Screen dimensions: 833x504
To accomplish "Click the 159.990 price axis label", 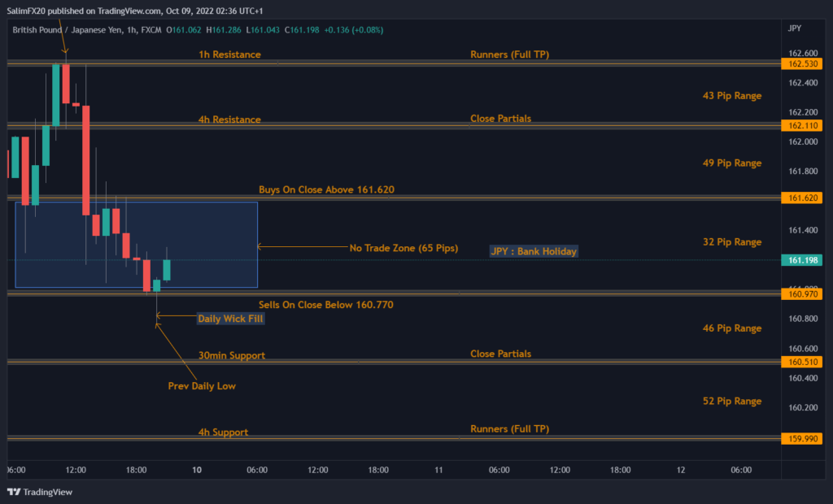I will point(801,438).
